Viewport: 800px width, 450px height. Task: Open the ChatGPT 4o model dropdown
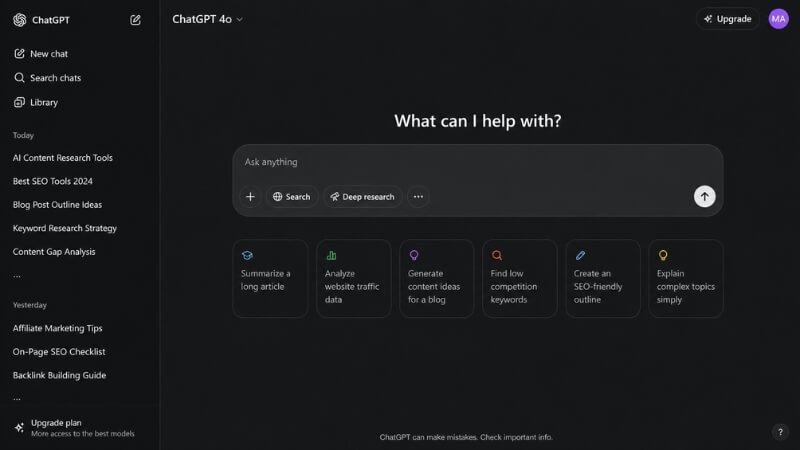click(x=207, y=19)
